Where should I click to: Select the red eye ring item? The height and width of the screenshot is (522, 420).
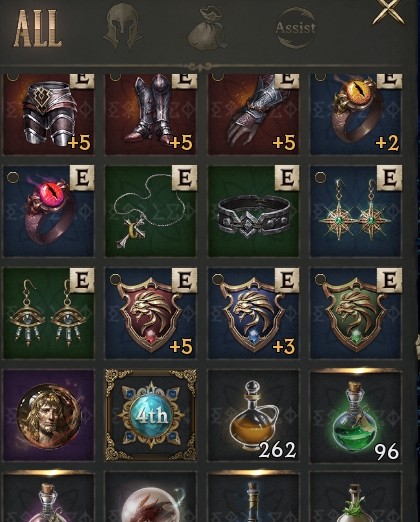coord(49,211)
